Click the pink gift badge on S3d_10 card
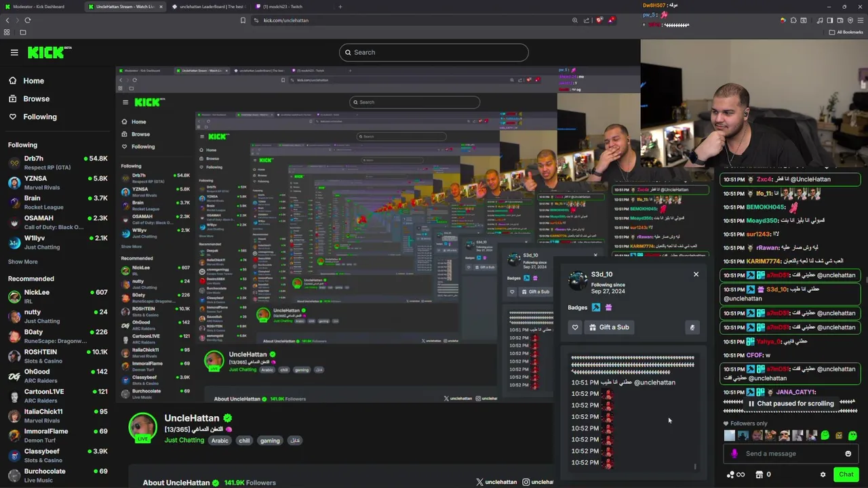This screenshot has height=488, width=868. click(608, 308)
